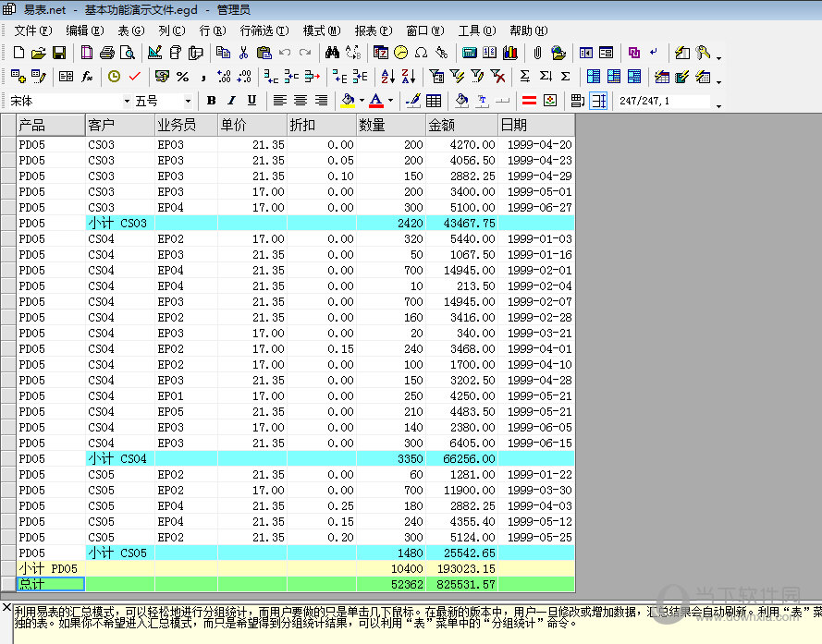
Task: Click the Save floppy disk icon
Action: click(58, 54)
